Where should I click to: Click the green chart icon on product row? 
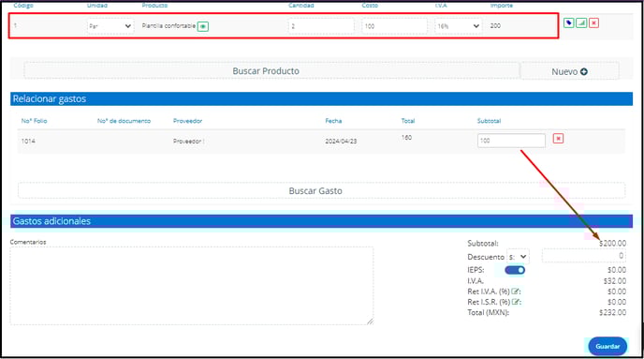click(x=581, y=23)
